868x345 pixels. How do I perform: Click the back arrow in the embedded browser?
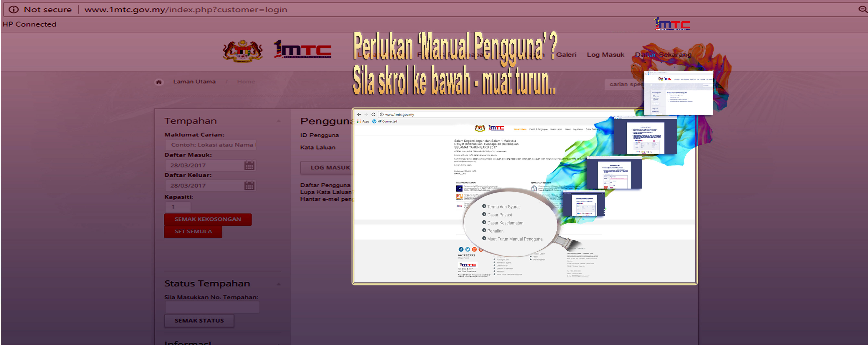(359, 114)
